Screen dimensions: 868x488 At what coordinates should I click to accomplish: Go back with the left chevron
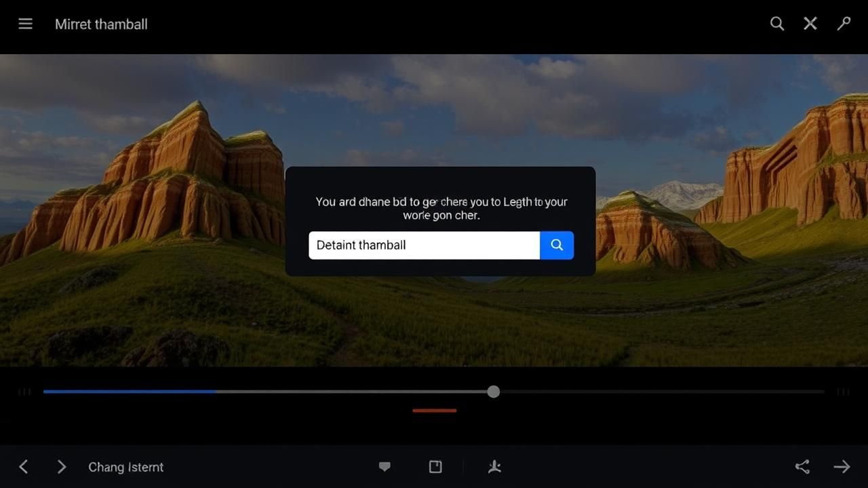point(24,467)
